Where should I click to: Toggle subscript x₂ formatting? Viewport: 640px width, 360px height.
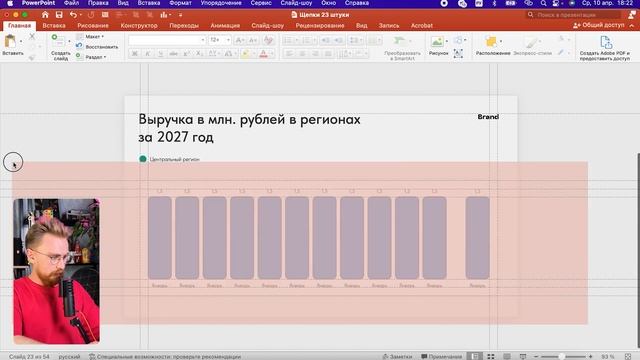tap(199, 54)
